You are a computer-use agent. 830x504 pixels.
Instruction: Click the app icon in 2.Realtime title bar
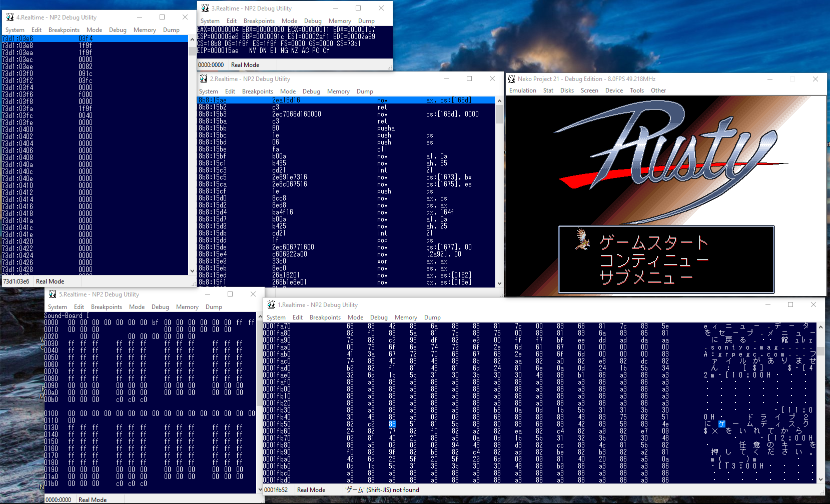[x=204, y=79]
